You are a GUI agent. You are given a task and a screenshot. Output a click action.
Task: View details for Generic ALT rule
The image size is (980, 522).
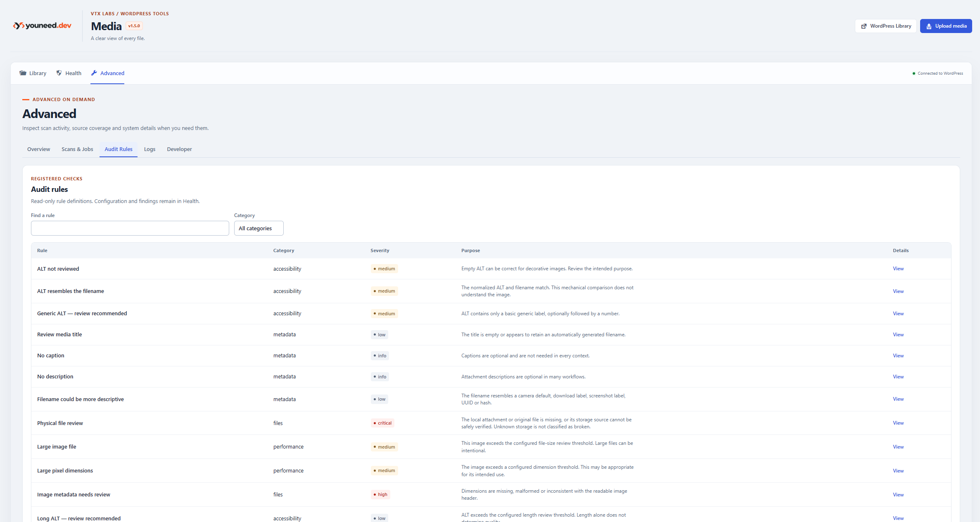pyautogui.click(x=898, y=314)
